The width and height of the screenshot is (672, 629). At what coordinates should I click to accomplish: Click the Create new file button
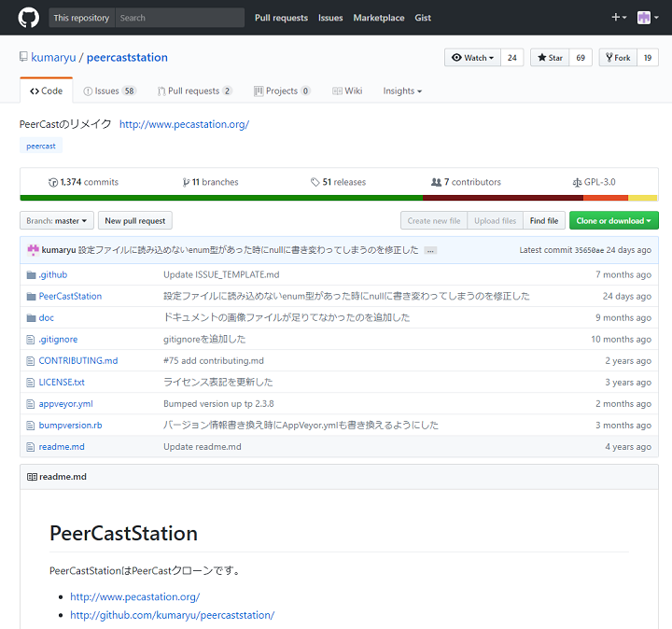pyautogui.click(x=434, y=220)
